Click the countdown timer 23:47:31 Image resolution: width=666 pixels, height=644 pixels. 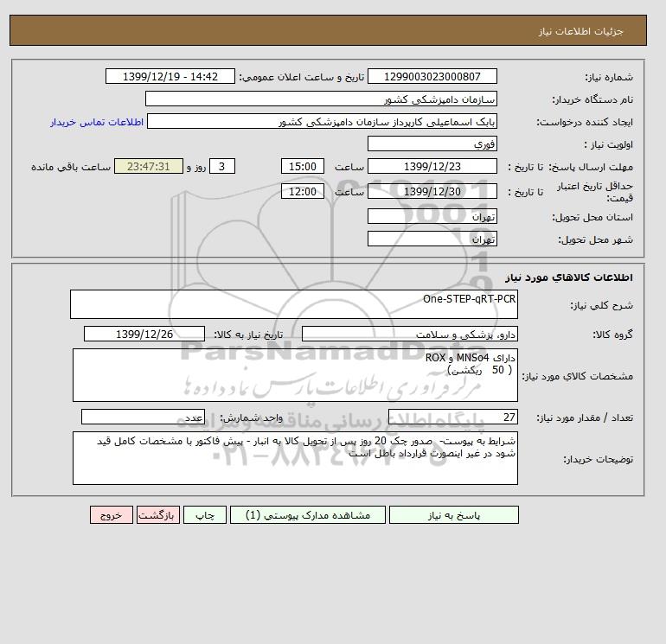pos(149,167)
